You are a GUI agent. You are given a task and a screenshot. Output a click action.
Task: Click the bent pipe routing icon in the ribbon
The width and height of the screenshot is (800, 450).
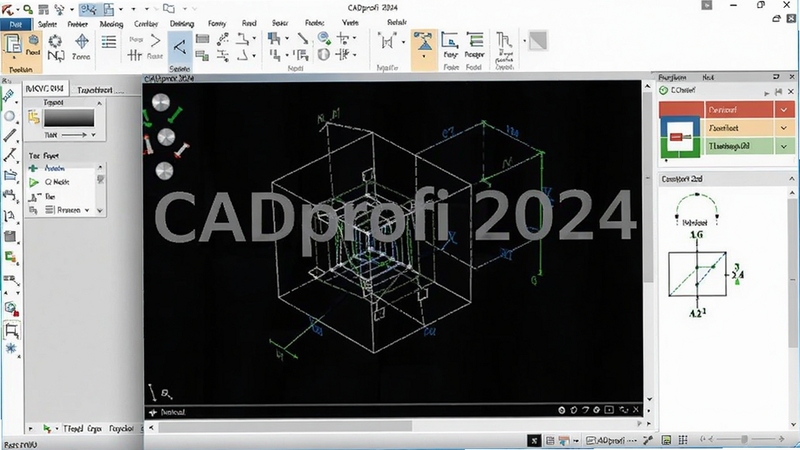(504, 40)
